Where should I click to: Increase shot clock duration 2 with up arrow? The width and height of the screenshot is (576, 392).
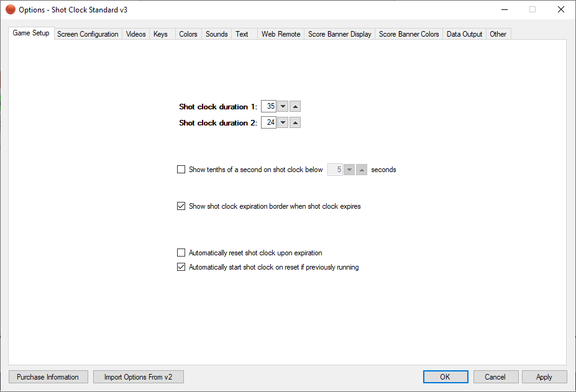[x=296, y=123]
